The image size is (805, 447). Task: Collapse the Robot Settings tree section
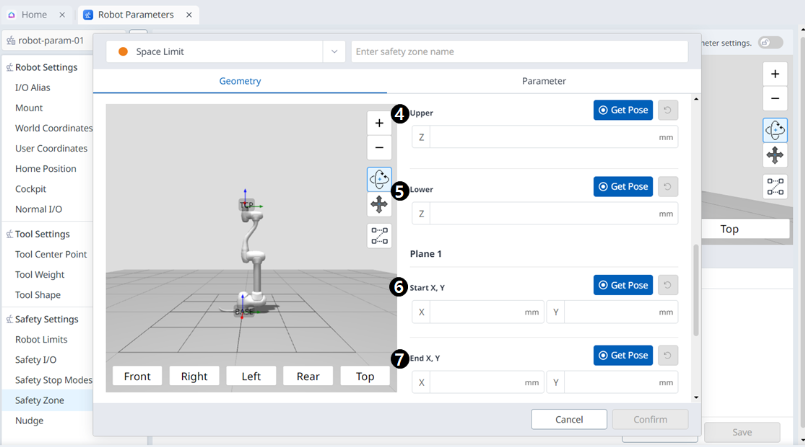[9, 68]
